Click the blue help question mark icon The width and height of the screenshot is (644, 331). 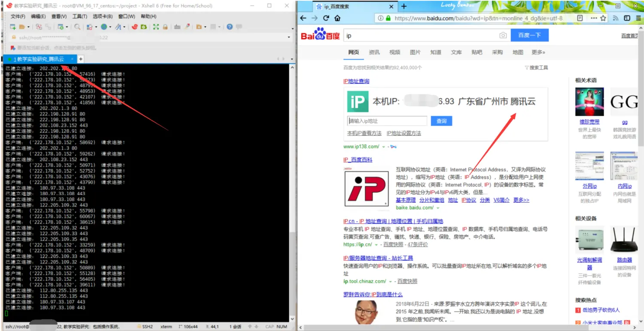click(x=230, y=27)
